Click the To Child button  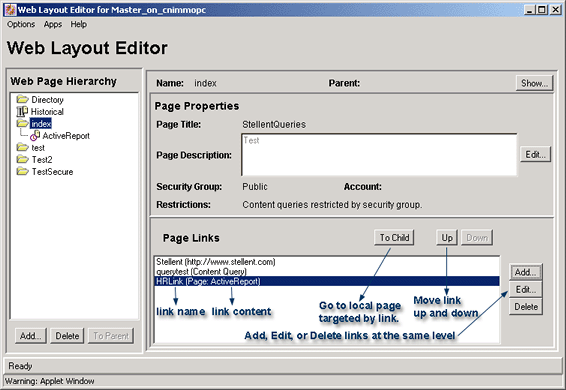tap(394, 238)
